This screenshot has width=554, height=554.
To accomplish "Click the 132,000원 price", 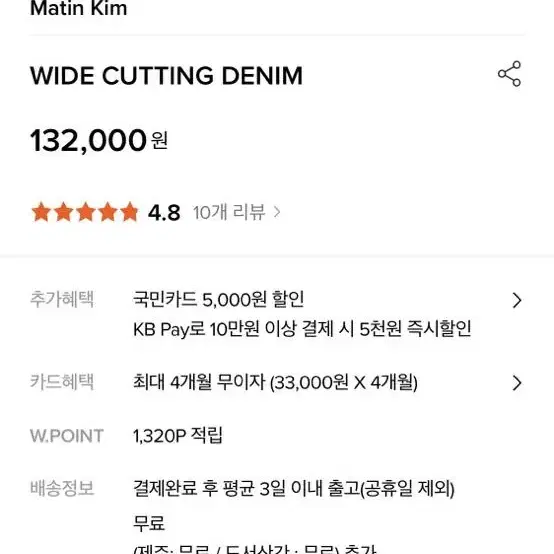I will tap(99, 141).
